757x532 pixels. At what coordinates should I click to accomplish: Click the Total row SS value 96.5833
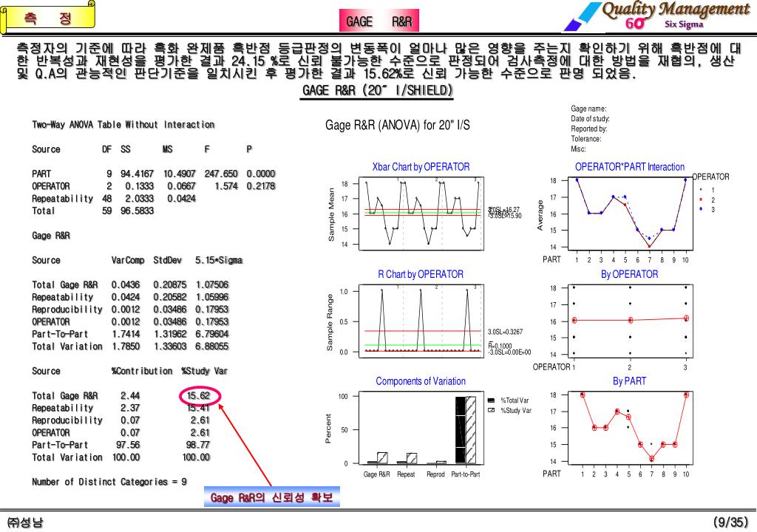[137, 211]
